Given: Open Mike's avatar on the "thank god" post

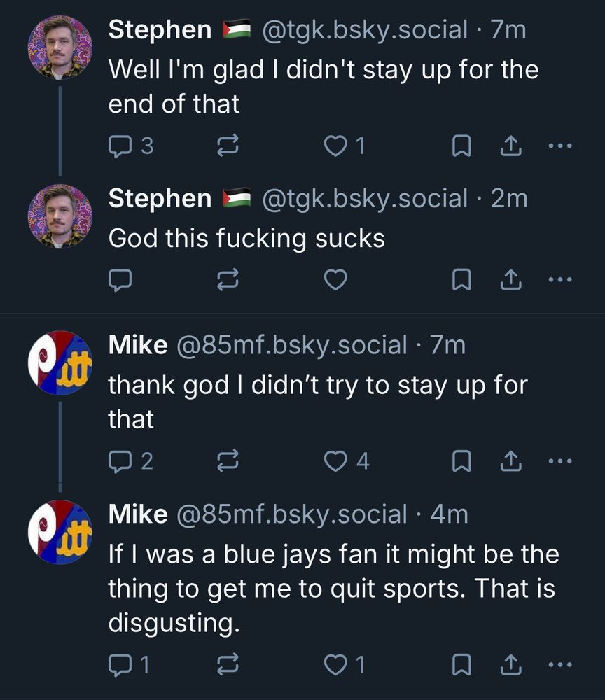Looking at the screenshot, I should [60, 363].
